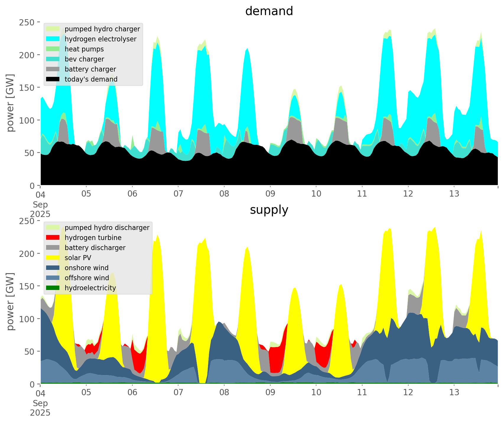Click the battery charger gray legend swatch

pyautogui.click(x=53, y=69)
